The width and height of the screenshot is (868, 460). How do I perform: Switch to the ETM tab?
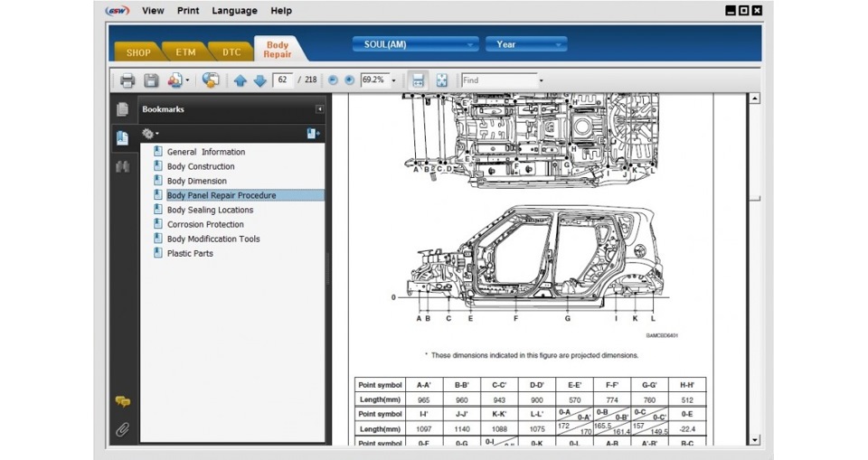coord(186,52)
